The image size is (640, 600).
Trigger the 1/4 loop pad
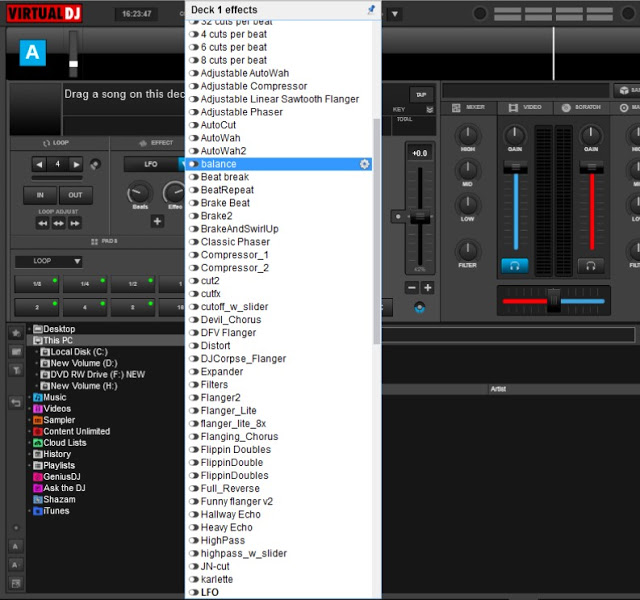click(85, 284)
